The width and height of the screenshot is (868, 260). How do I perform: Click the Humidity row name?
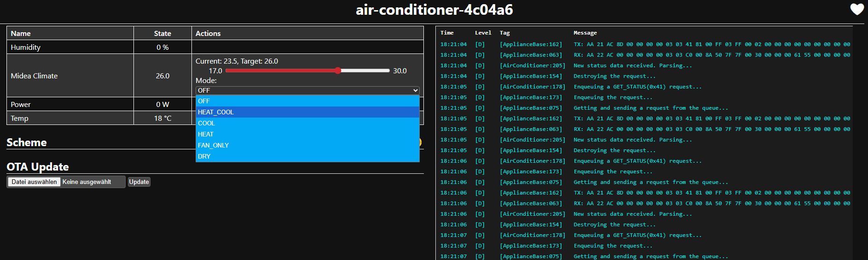pyautogui.click(x=26, y=47)
